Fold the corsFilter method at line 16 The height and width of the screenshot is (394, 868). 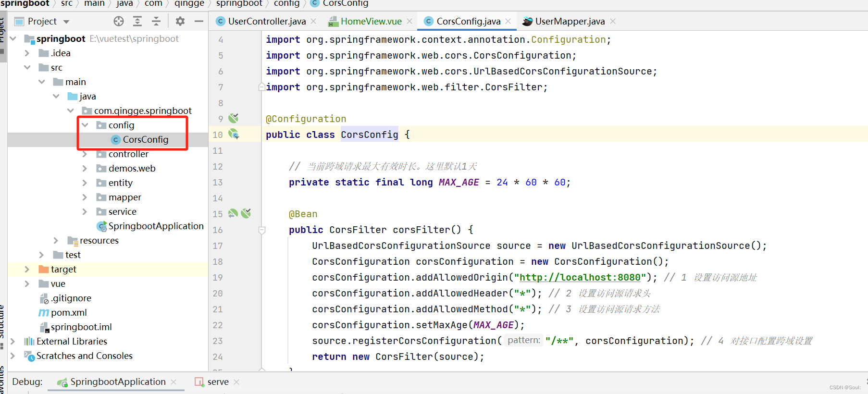[x=262, y=230]
